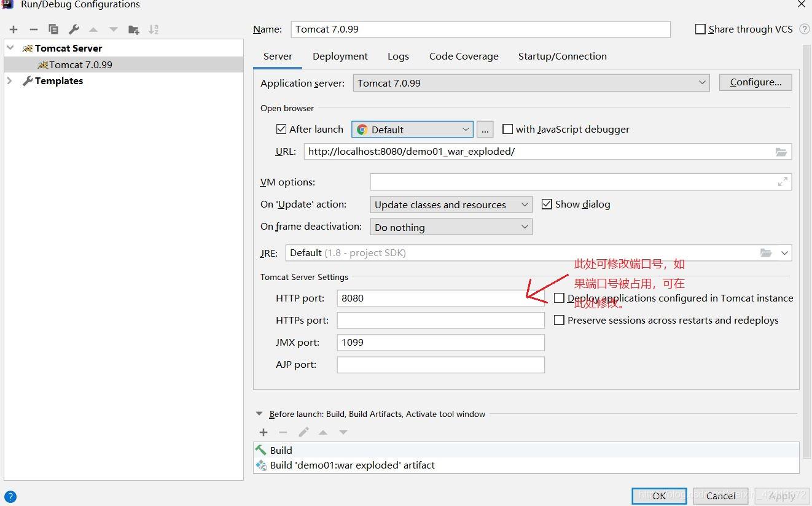
Task: Move Before launch task up
Action: tap(323, 432)
